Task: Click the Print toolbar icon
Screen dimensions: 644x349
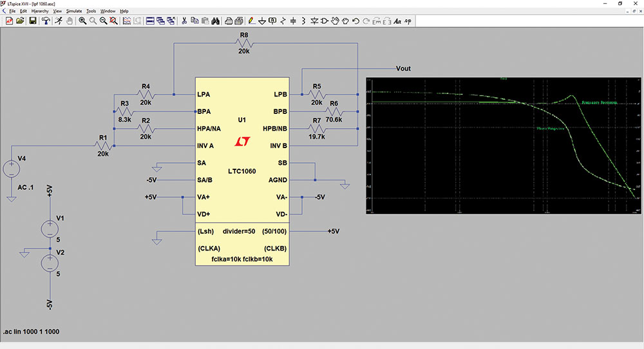Action: tap(239, 21)
